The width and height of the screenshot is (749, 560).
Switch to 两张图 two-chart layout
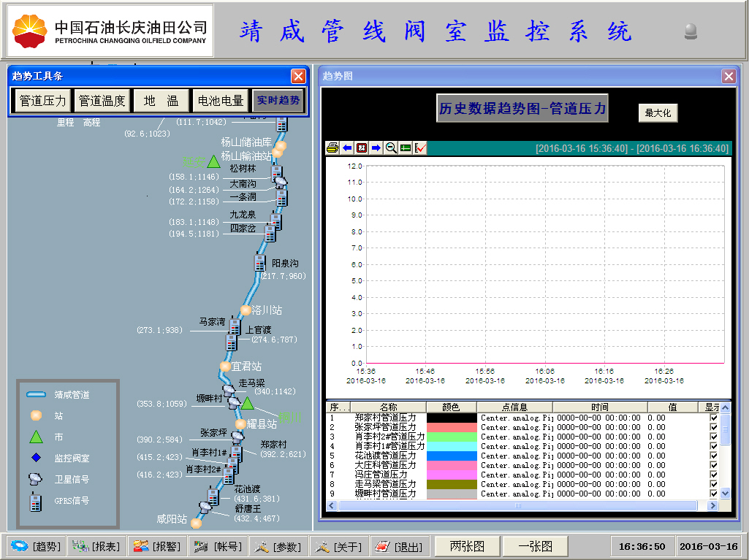pos(467,547)
